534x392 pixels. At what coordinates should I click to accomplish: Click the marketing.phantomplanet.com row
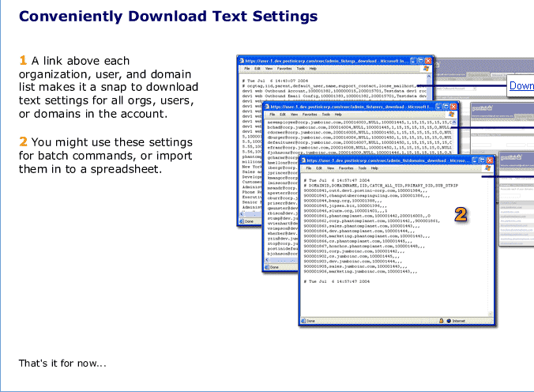[x=367, y=236]
